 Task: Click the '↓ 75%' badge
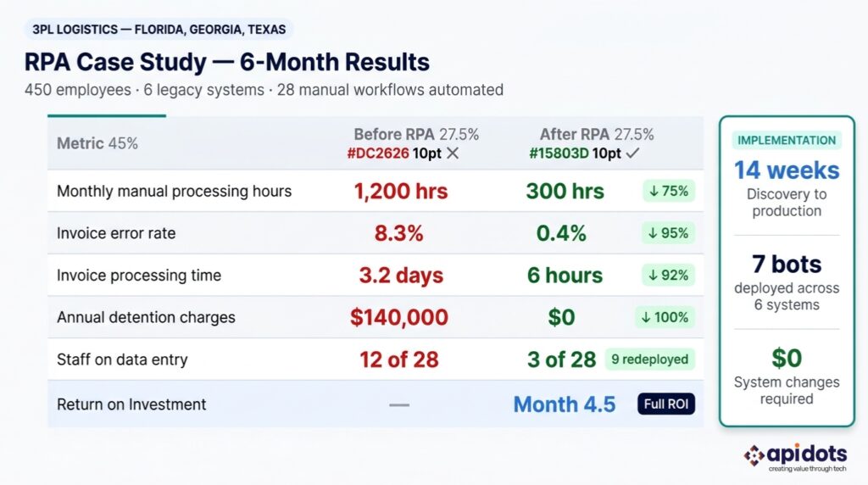[669, 191]
